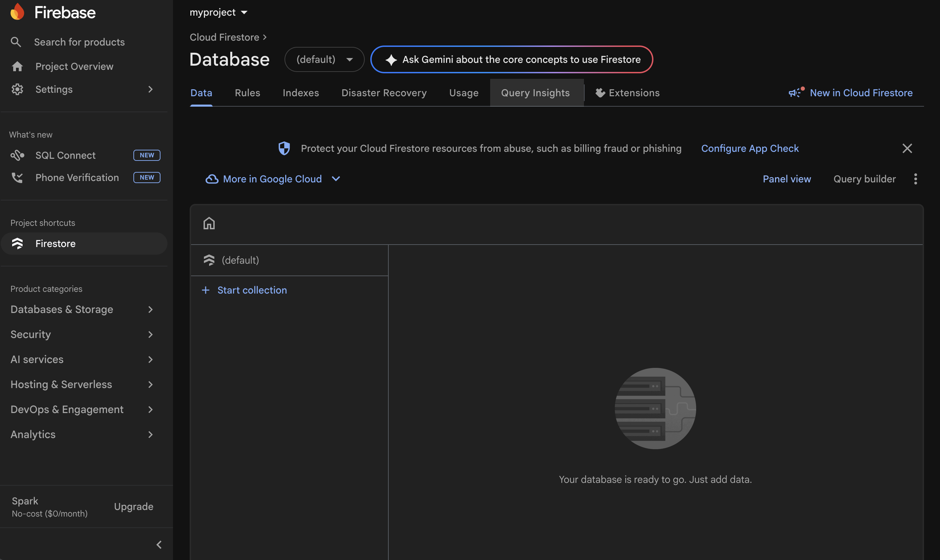
Task: Dismiss the App Check banner
Action: (907, 148)
